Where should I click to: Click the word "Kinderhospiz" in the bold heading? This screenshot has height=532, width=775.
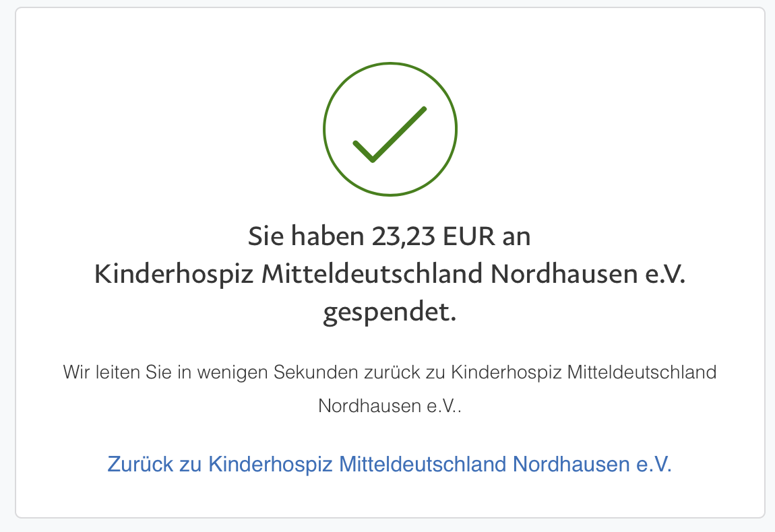pos(173,275)
